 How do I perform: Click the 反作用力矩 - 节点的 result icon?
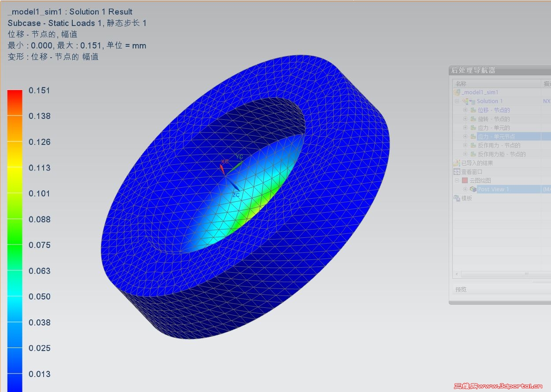[473, 154]
